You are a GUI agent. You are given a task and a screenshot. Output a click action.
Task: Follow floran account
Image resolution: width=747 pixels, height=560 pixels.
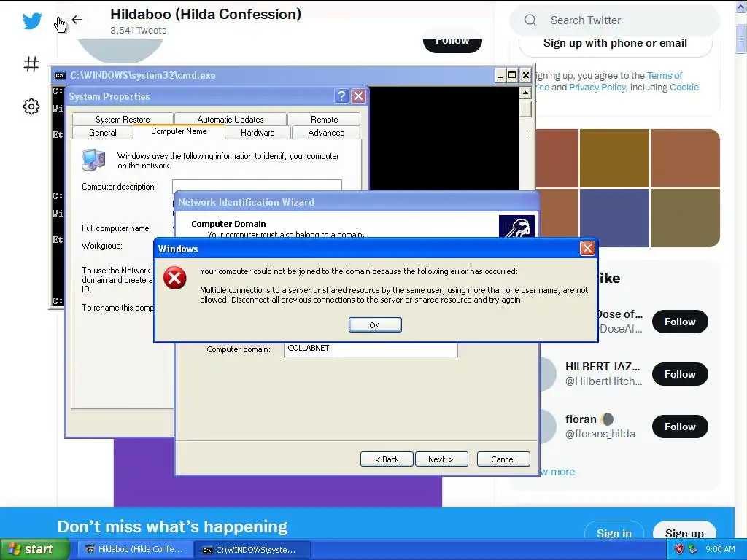click(x=680, y=426)
